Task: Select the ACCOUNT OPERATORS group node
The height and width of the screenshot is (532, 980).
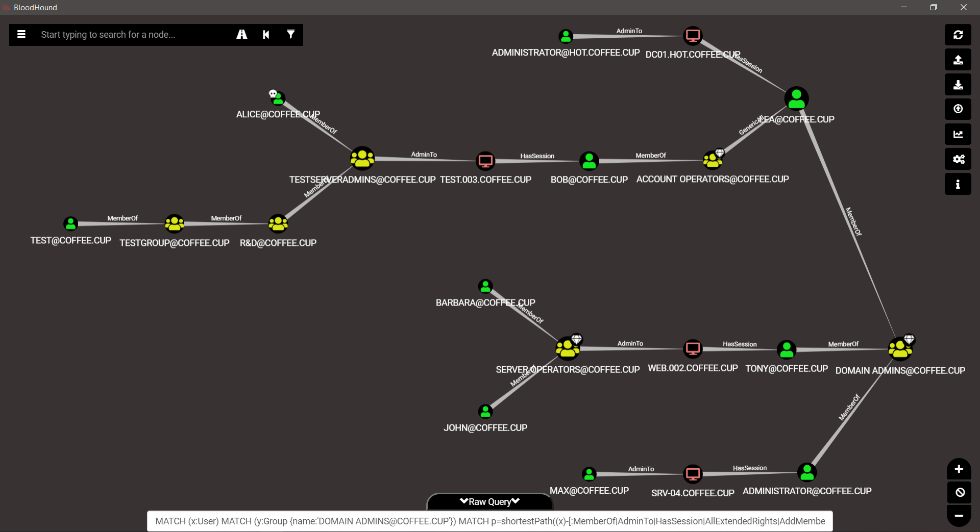Action: point(713,160)
